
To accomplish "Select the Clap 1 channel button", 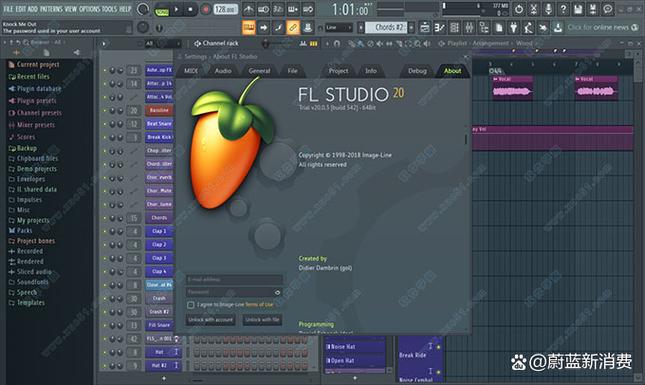I will (159, 231).
